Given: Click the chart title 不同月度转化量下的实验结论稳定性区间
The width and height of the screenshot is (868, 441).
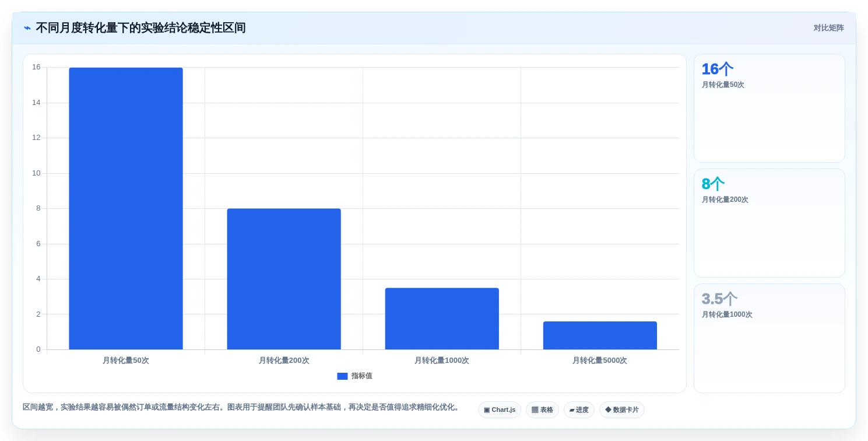Looking at the screenshot, I should (140, 28).
